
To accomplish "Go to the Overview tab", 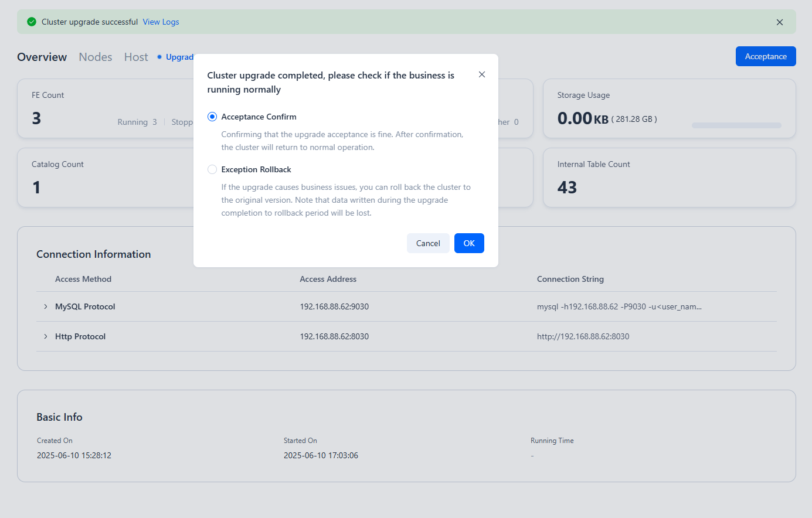I will point(42,57).
